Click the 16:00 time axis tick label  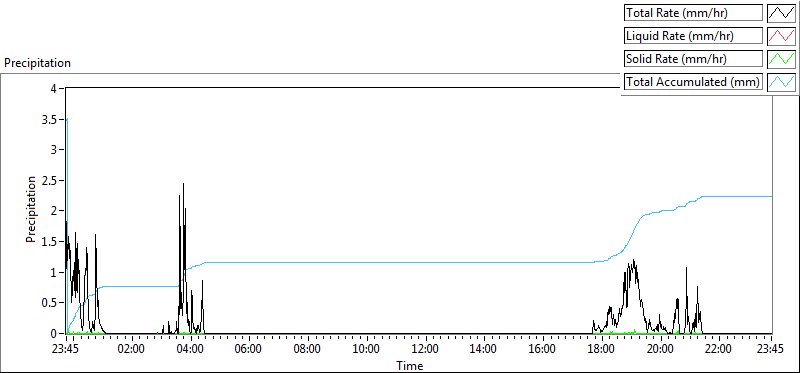point(543,350)
